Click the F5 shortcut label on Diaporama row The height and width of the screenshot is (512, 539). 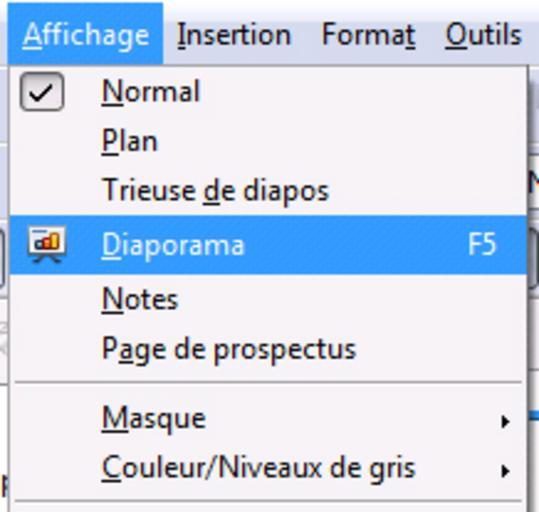click(x=482, y=244)
